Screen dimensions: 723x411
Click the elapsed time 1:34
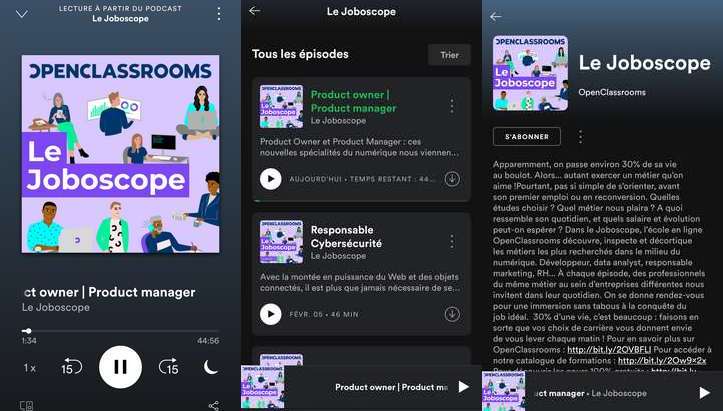pyautogui.click(x=29, y=340)
